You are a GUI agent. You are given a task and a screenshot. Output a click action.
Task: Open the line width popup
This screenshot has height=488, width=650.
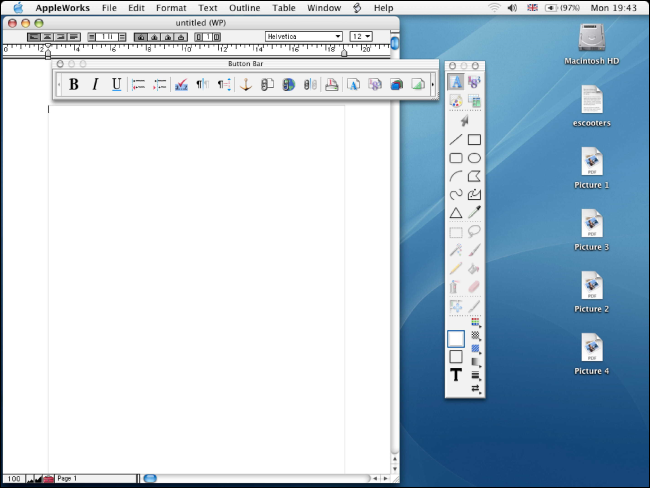click(x=475, y=375)
